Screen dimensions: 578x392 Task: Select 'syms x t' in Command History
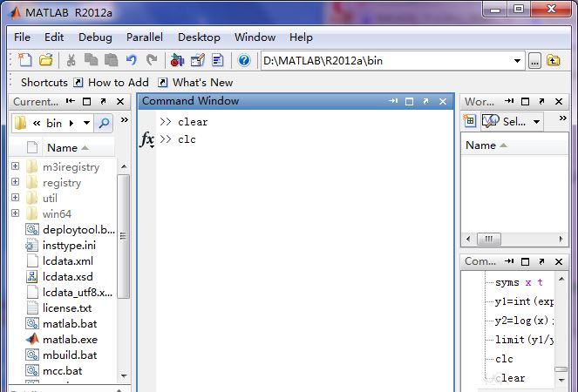click(519, 282)
